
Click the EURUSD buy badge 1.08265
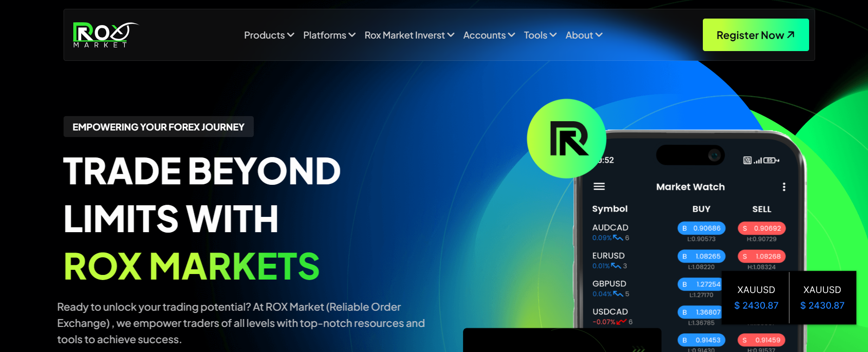click(x=701, y=256)
